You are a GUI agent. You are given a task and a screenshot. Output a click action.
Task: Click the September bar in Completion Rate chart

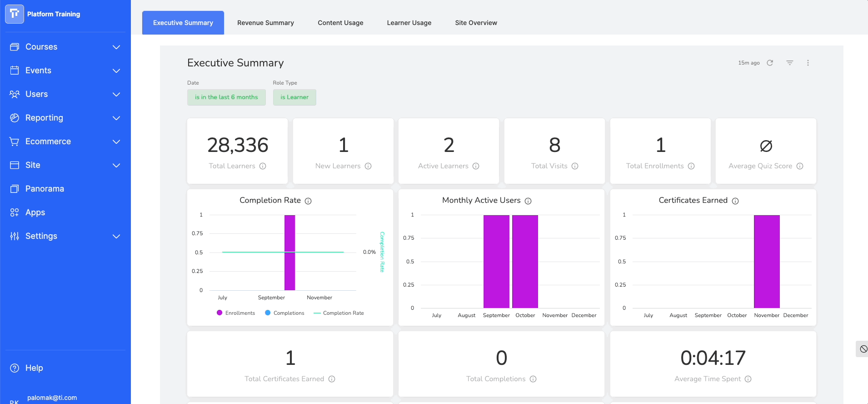tap(289, 252)
